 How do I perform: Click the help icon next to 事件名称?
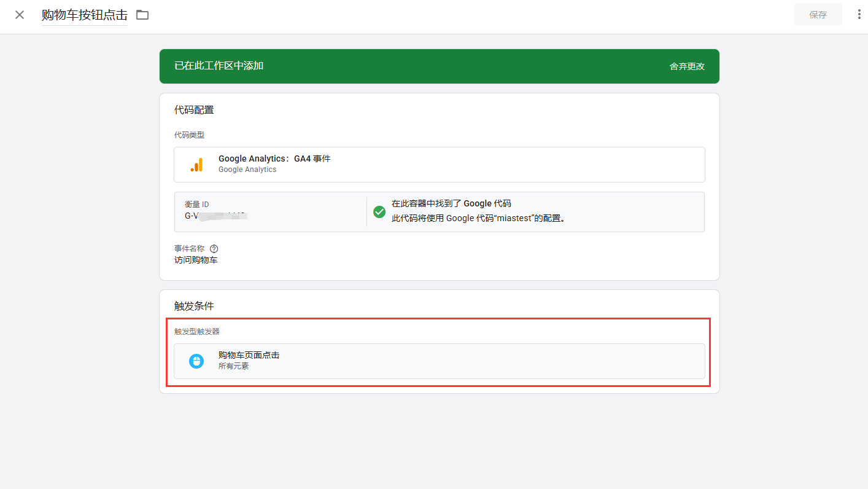[214, 249]
